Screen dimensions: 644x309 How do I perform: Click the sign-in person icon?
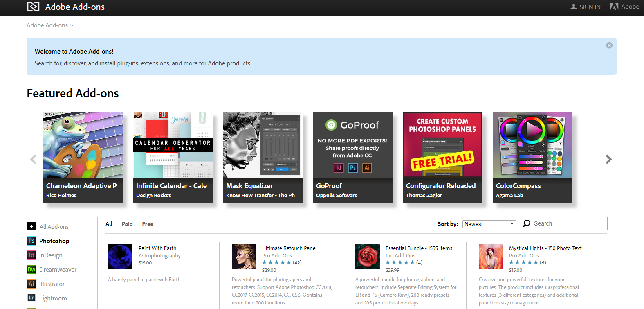pyautogui.click(x=574, y=7)
